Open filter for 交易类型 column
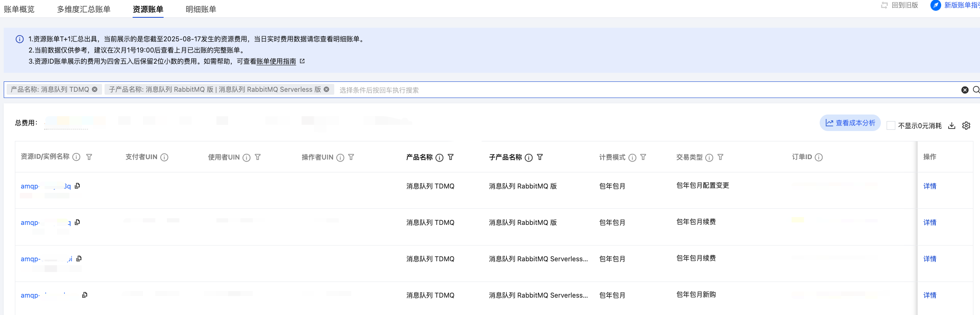980x315 pixels. point(720,157)
